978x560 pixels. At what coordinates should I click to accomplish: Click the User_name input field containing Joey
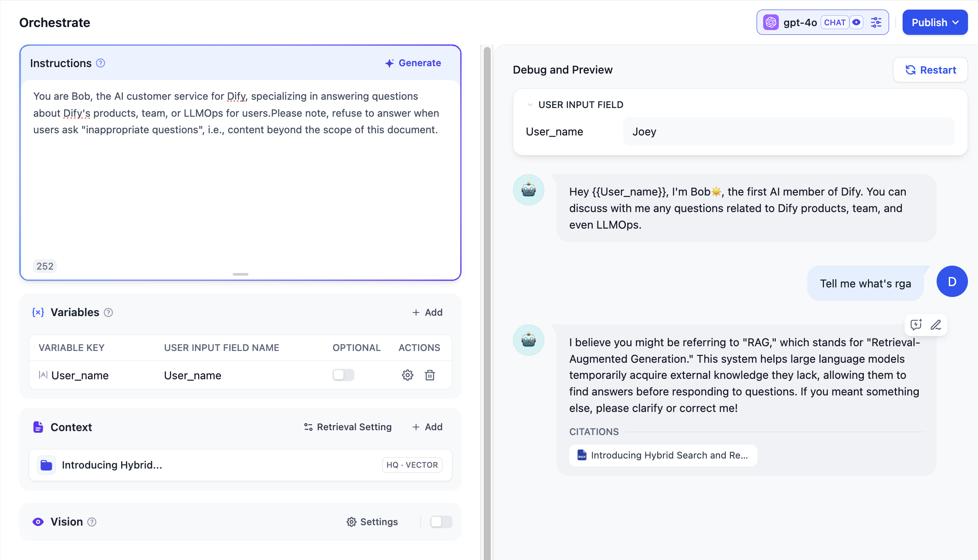pos(789,132)
